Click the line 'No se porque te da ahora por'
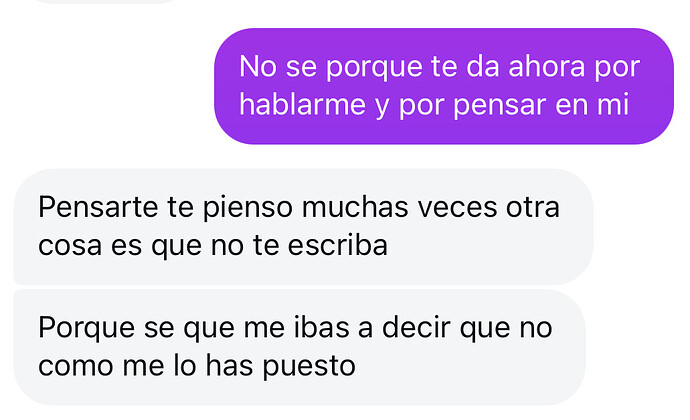690x420 pixels. (x=439, y=67)
